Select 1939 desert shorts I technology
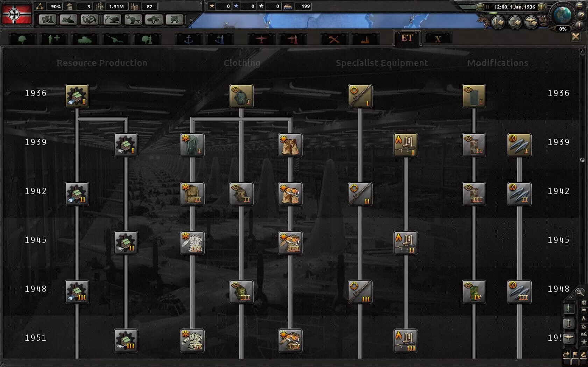The height and width of the screenshot is (367, 588). (290, 145)
